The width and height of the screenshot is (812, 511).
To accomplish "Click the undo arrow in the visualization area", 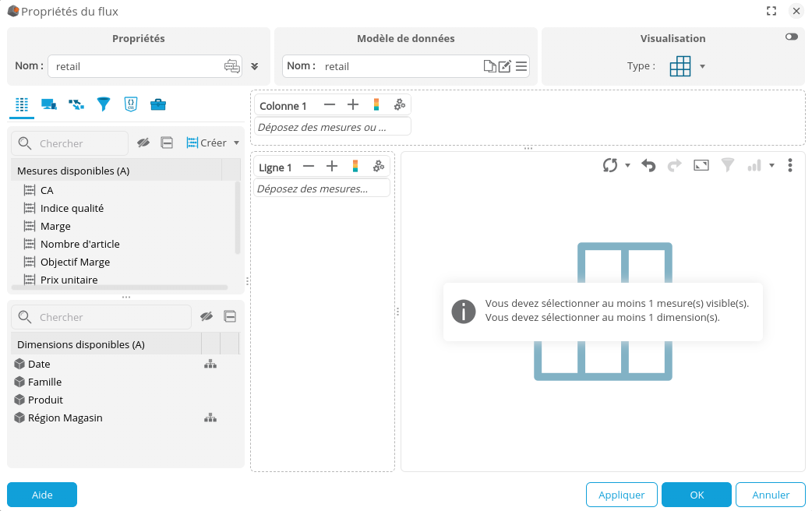I will click(648, 165).
